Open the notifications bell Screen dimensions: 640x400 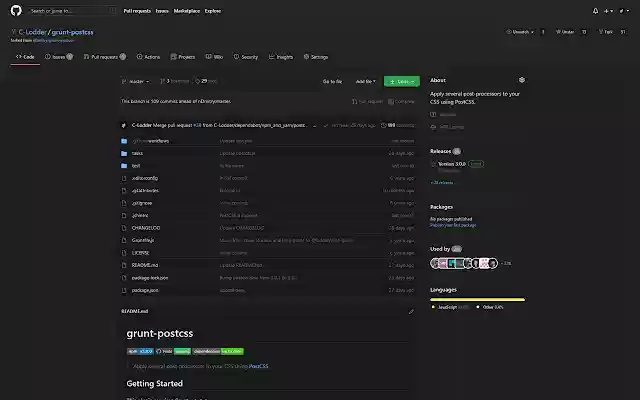(596, 11)
